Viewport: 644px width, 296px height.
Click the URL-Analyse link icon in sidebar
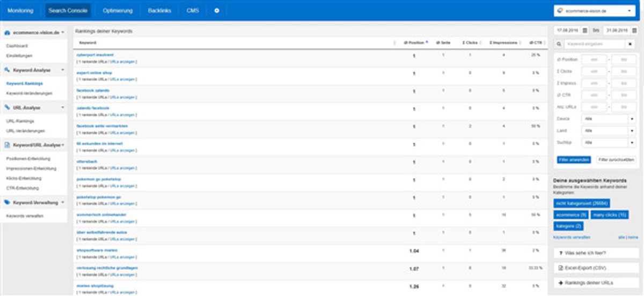point(8,107)
